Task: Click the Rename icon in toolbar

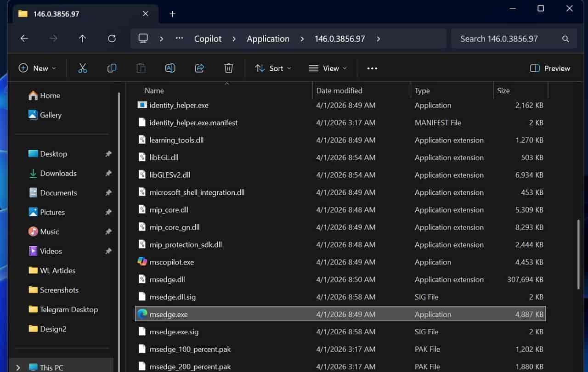Action: pyautogui.click(x=170, y=68)
